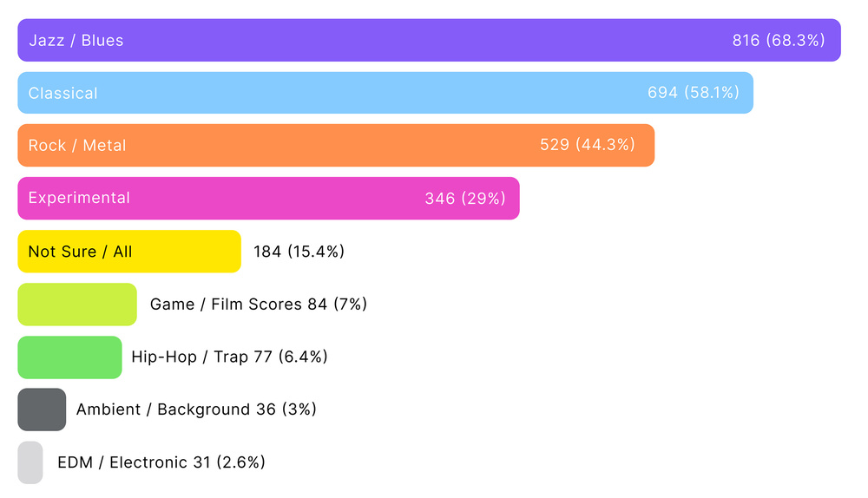
Task: Select the "Classical" category name text
Action: tap(63, 94)
